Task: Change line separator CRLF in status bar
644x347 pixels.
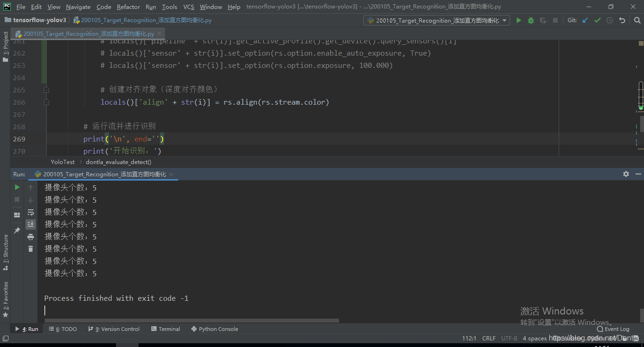Action: coord(489,338)
